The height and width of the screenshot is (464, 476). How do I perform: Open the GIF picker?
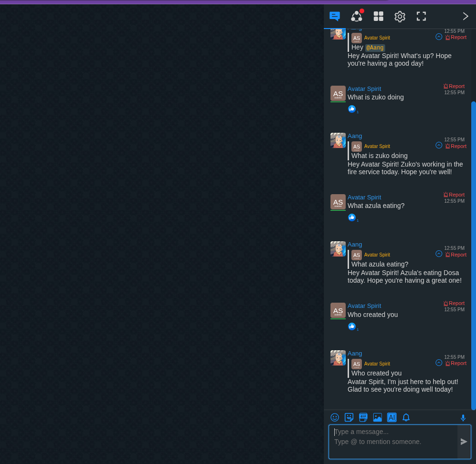(x=363, y=417)
